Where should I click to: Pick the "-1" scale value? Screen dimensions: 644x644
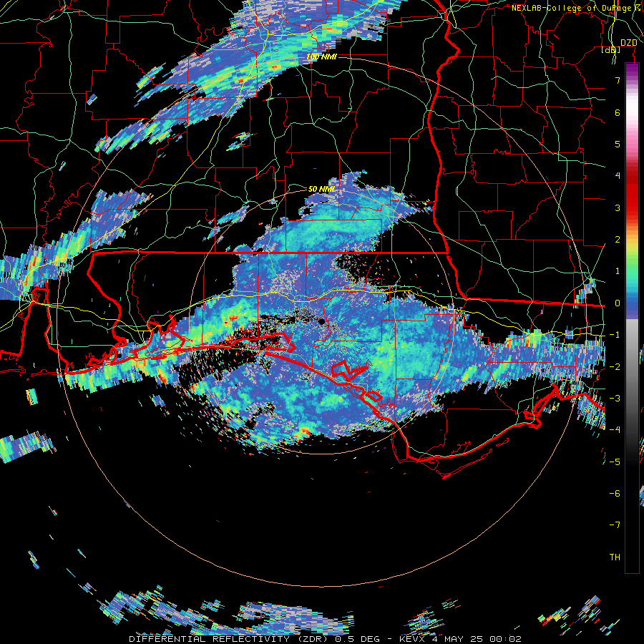615,335
